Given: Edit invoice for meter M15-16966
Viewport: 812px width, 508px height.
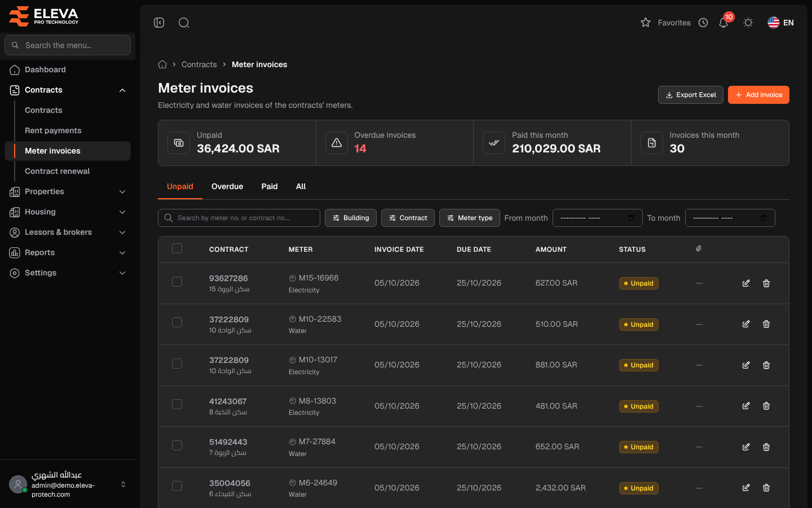Looking at the screenshot, I should coord(746,283).
